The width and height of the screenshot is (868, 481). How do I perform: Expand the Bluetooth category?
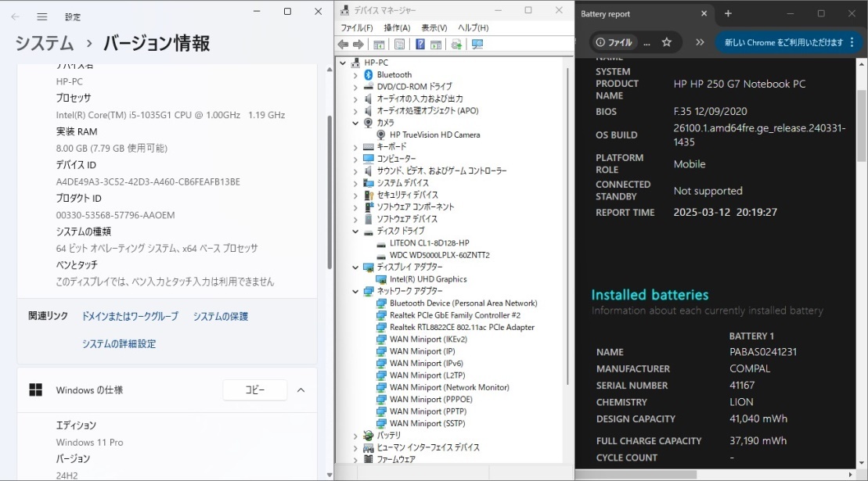(355, 74)
